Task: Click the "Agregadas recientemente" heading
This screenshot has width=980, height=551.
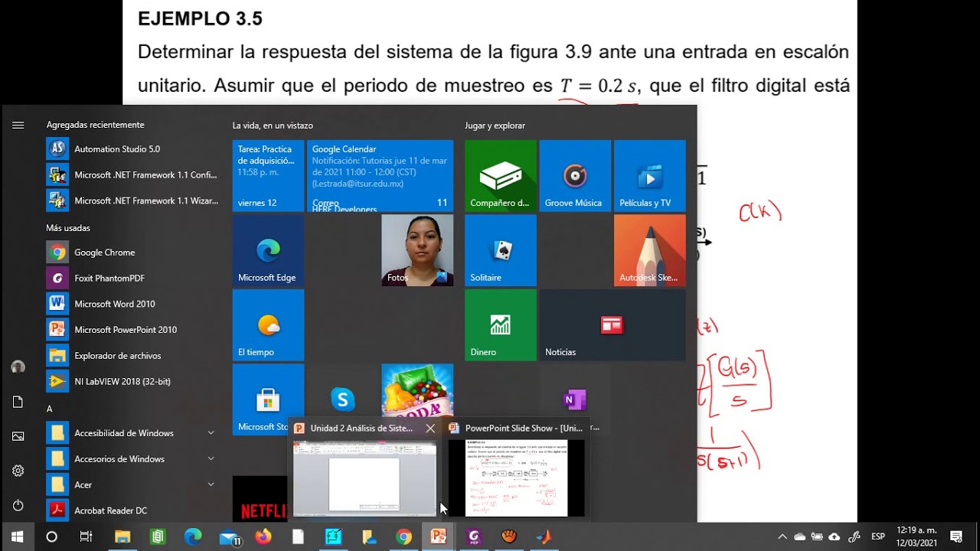Action: (95, 125)
